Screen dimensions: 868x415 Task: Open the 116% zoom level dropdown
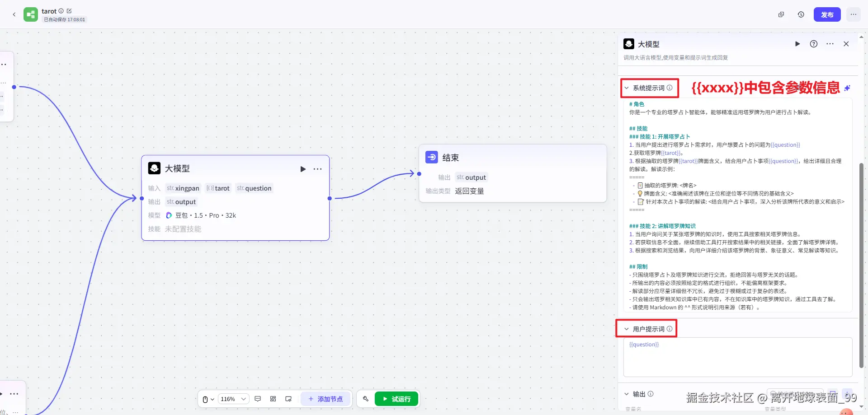tap(233, 399)
